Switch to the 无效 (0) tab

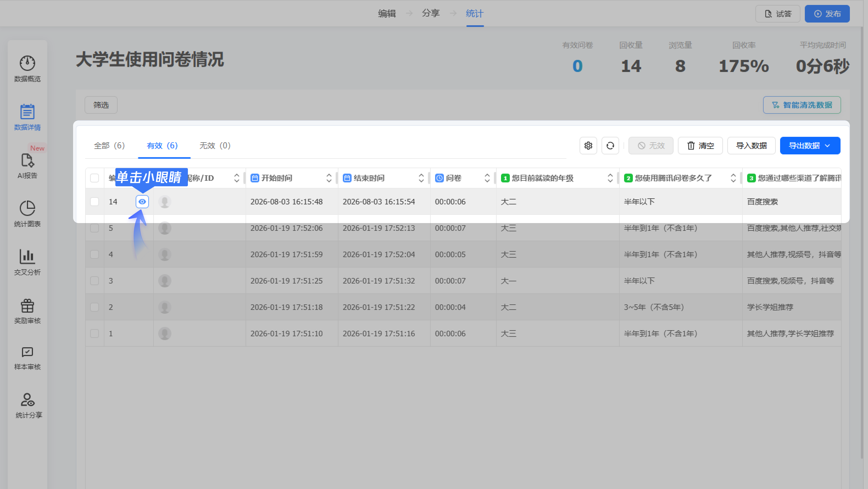click(x=215, y=146)
